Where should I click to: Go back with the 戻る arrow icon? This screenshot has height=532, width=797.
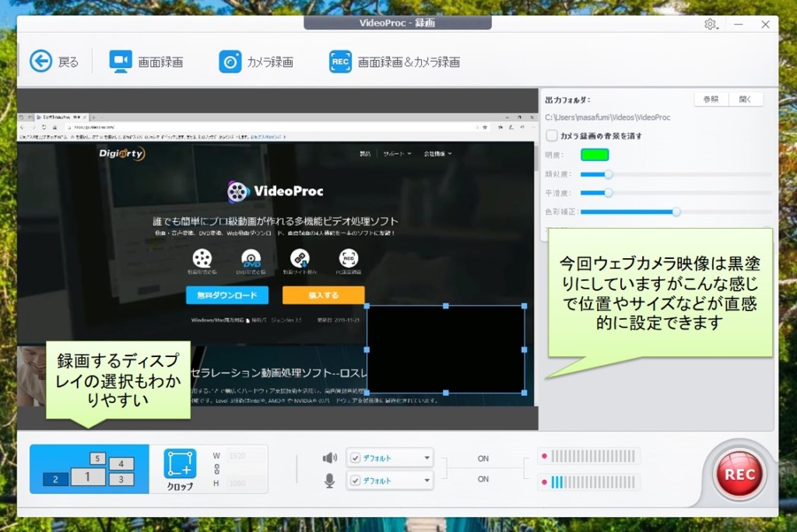40,61
